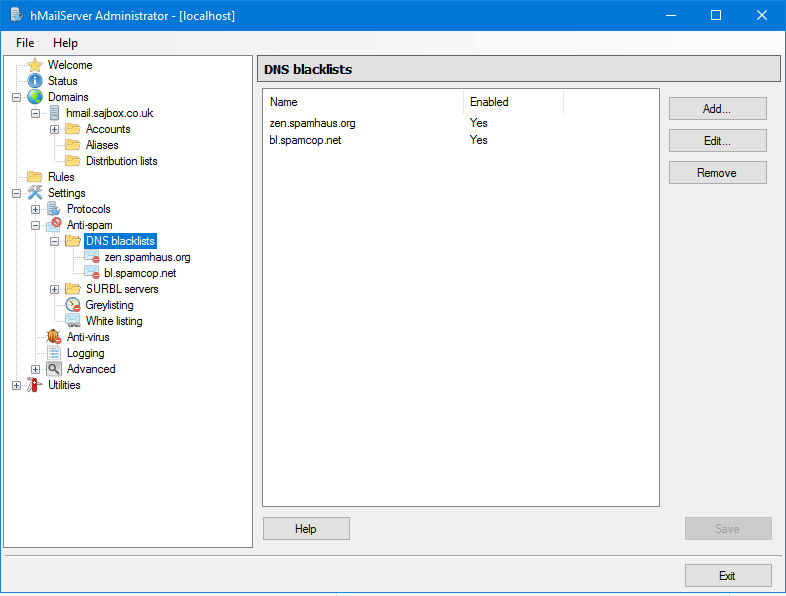Select Welcome label in the tree
786x596 pixels.
70,65
